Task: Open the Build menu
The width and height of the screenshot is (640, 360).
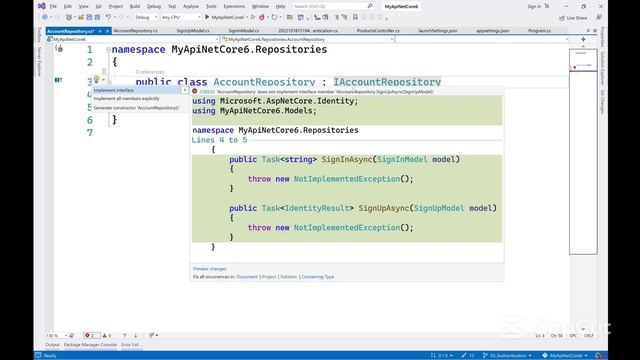Action: tap(135, 6)
